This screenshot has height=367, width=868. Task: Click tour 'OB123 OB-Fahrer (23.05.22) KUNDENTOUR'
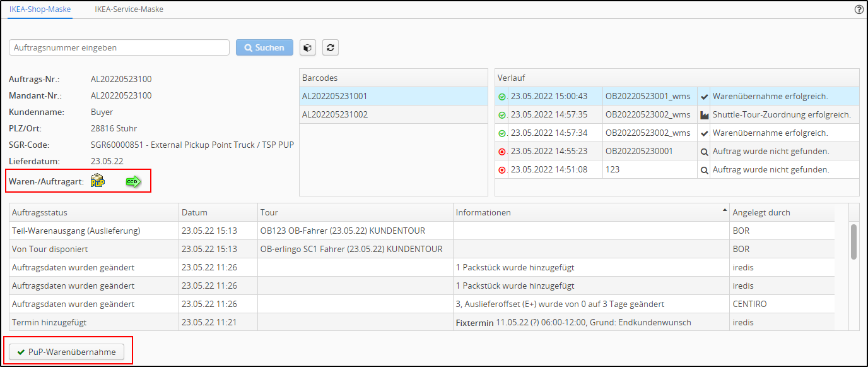pos(343,231)
